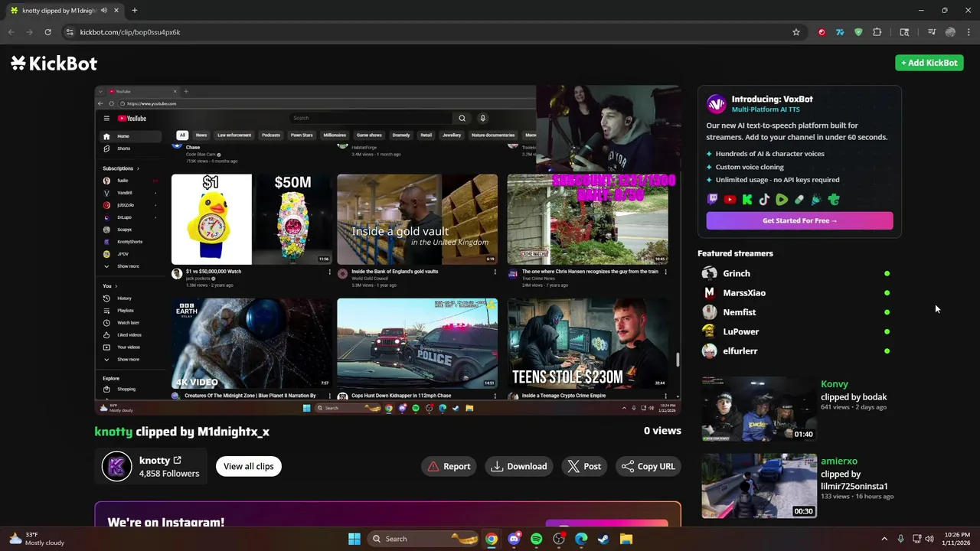
Task: Open Steam from the taskbar
Action: pos(603,539)
